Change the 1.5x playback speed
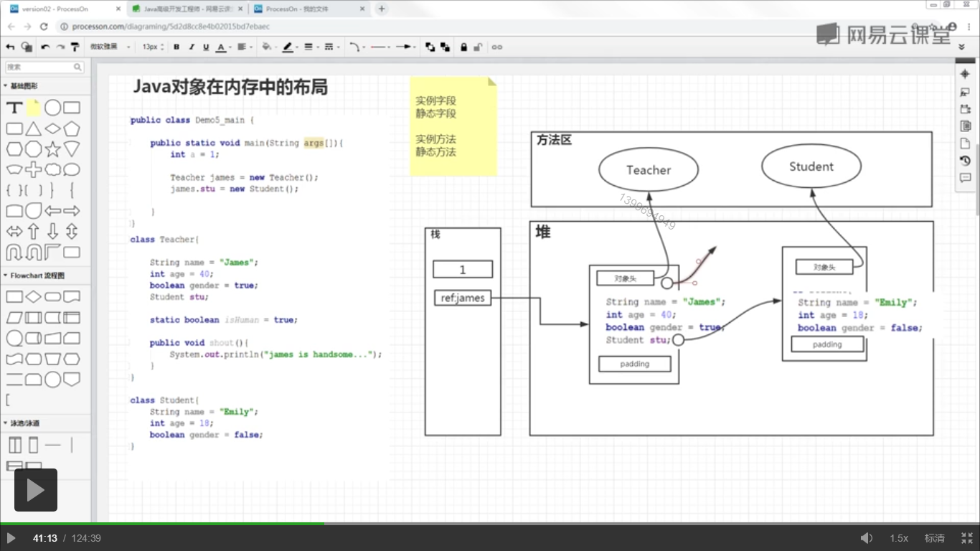980x551 pixels. (899, 538)
